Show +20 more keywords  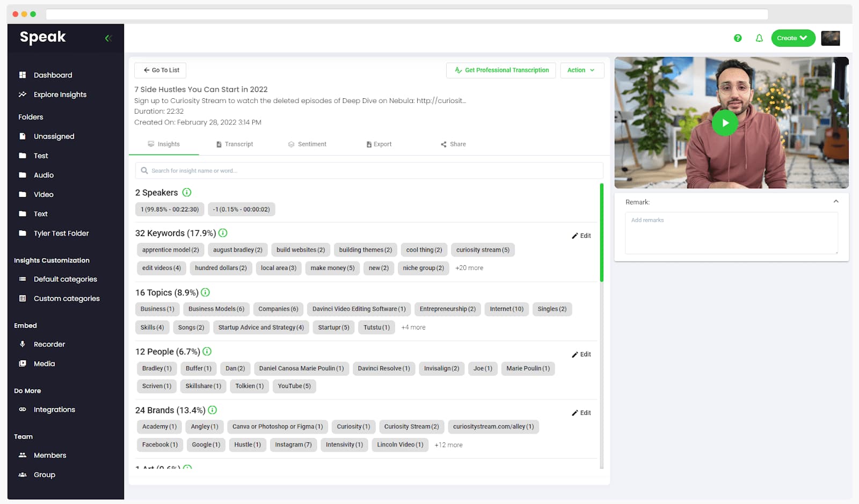(x=469, y=268)
